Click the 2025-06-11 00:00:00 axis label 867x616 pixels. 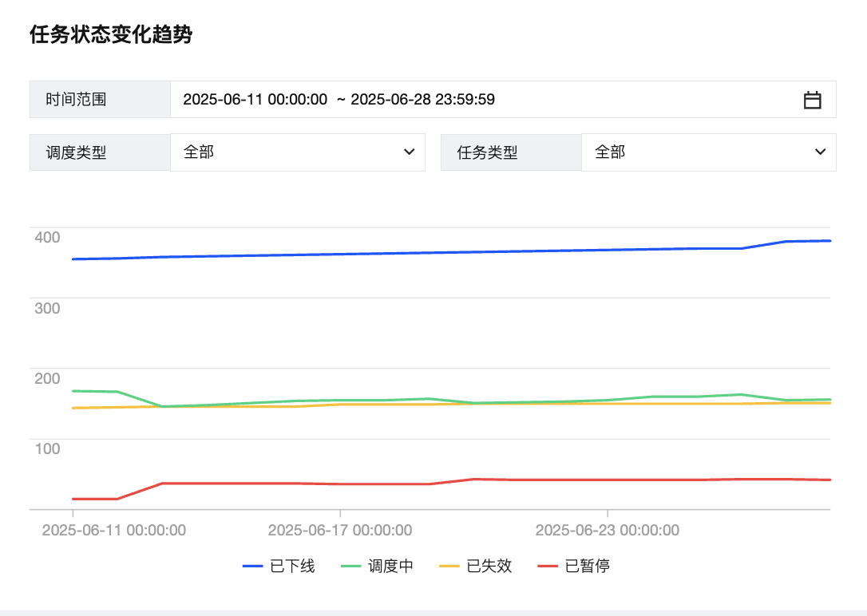click(x=114, y=531)
